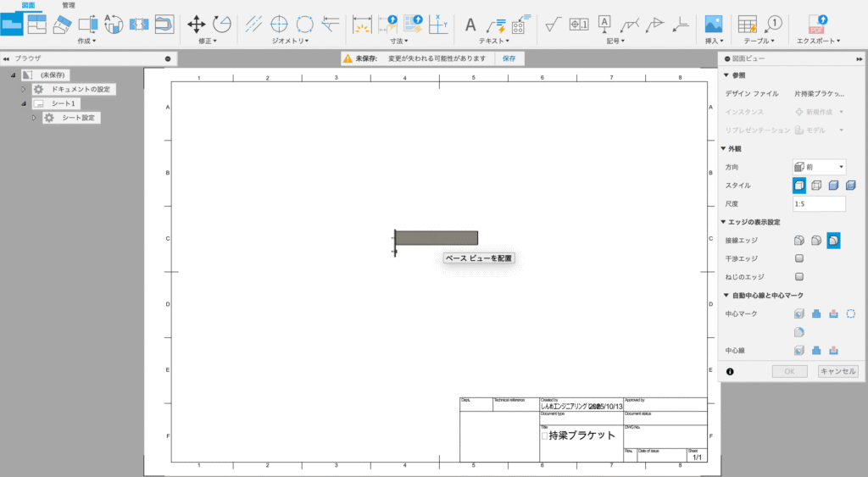Switch to the 図面 tab
This screenshot has height=477, width=868.
point(28,6)
